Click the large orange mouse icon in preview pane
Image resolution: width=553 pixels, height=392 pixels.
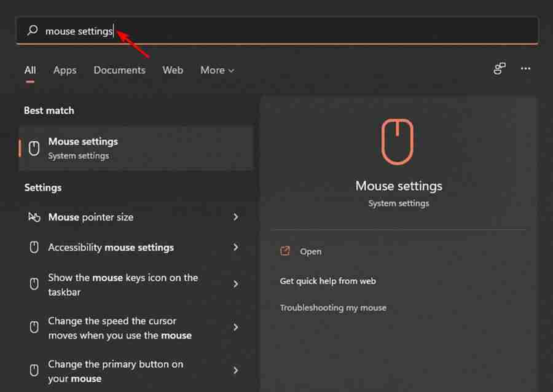point(398,140)
